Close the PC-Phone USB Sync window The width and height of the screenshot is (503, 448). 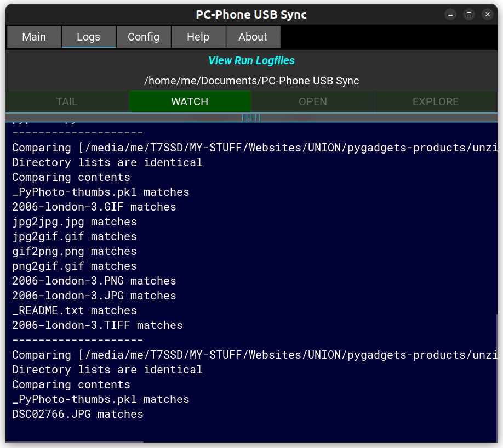coord(487,15)
